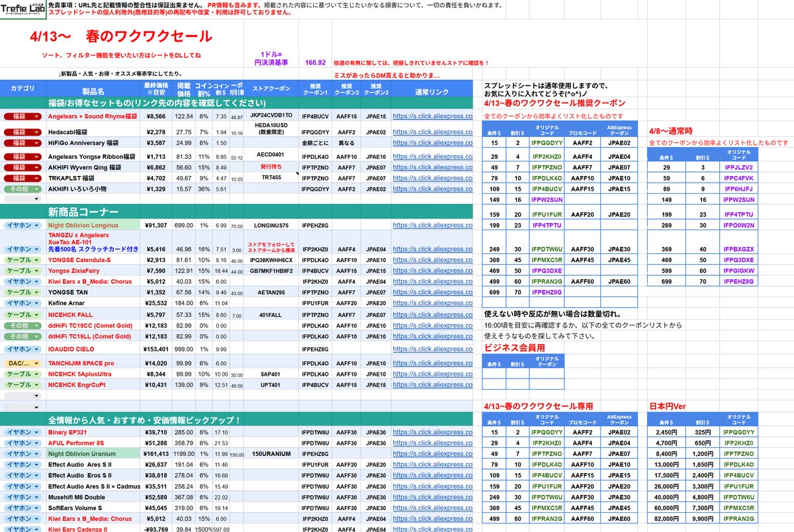
Task: Open イヤホン dropdown for IOAUDIO CIELO
Action: coord(22,349)
